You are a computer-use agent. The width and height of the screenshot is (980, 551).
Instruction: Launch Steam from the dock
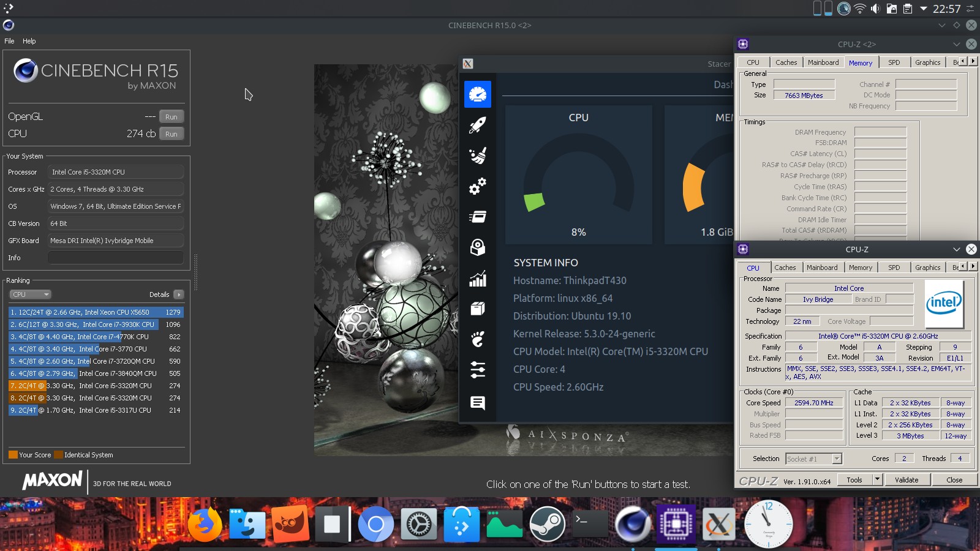[x=547, y=524]
